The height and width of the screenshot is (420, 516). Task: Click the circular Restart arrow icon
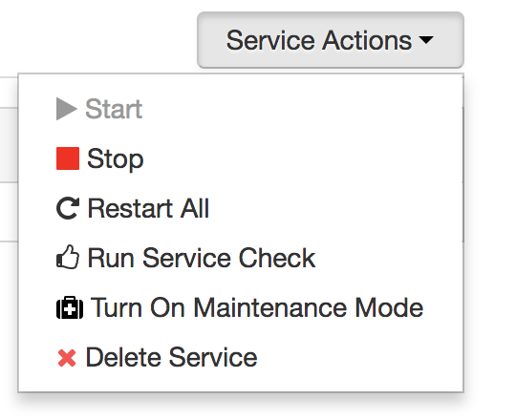(68, 208)
